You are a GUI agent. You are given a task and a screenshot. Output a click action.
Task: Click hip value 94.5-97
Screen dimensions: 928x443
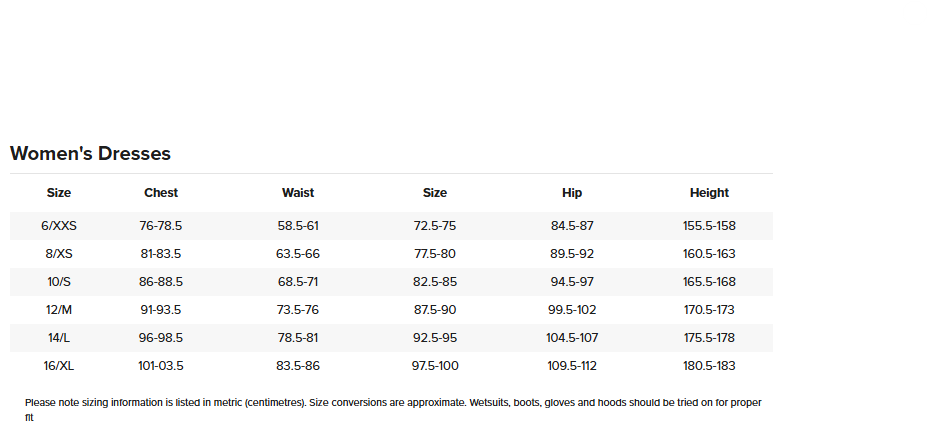coord(572,282)
